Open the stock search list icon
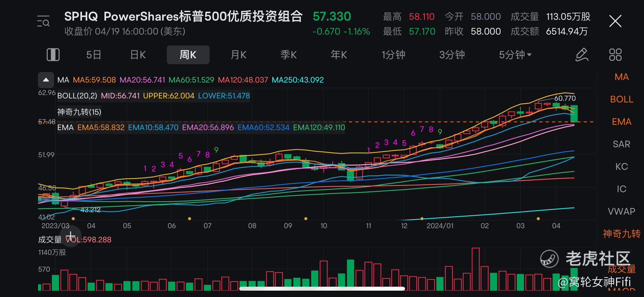Screen dimensions: 644x297 43,21
